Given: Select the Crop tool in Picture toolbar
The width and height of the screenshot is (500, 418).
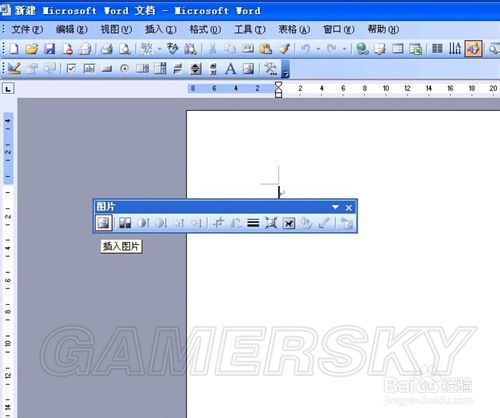Looking at the screenshot, I should pyautogui.click(x=218, y=223).
